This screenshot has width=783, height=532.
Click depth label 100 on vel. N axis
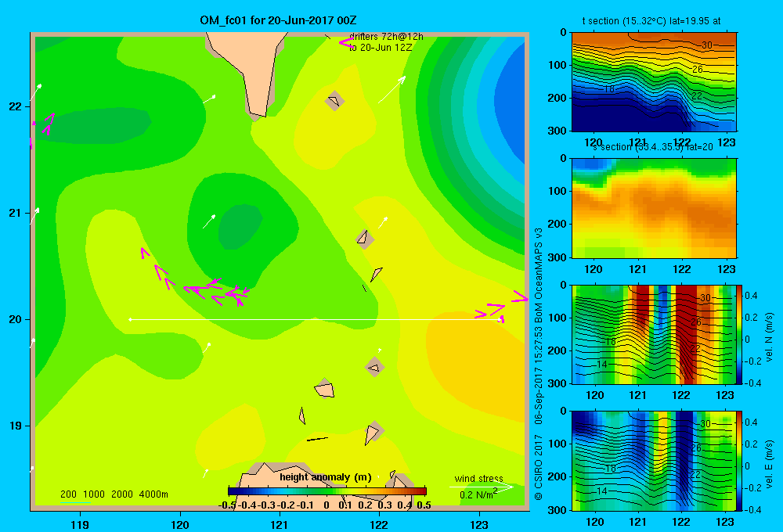point(557,318)
